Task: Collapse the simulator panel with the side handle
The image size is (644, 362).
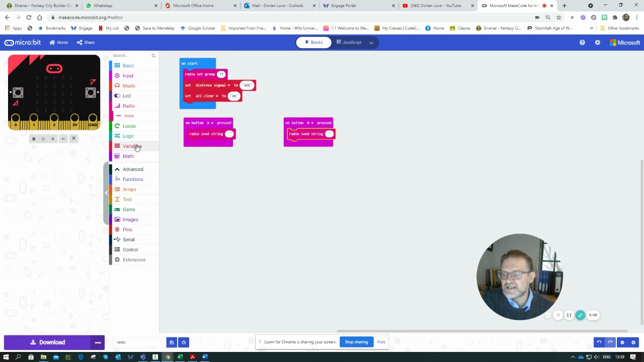Action: pyautogui.click(x=106, y=193)
